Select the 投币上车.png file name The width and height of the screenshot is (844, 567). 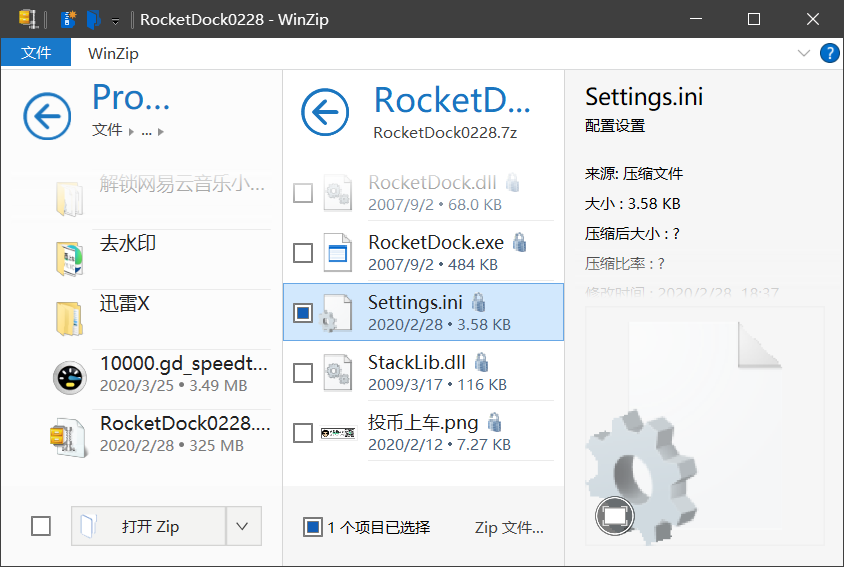click(423, 423)
